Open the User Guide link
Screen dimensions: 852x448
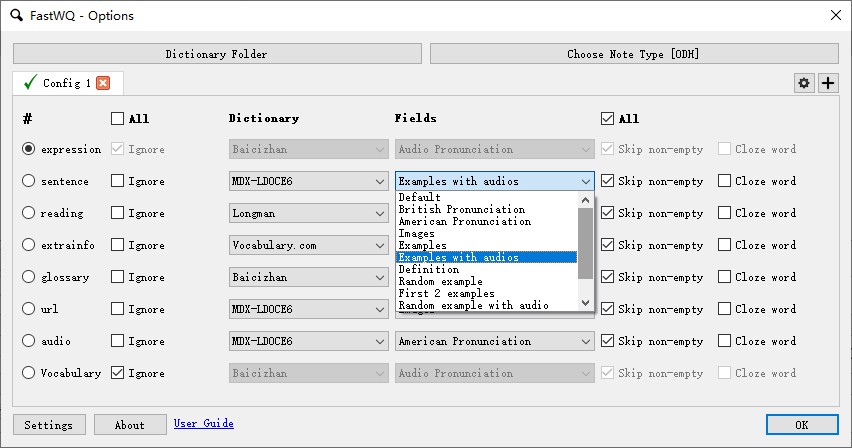204,423
